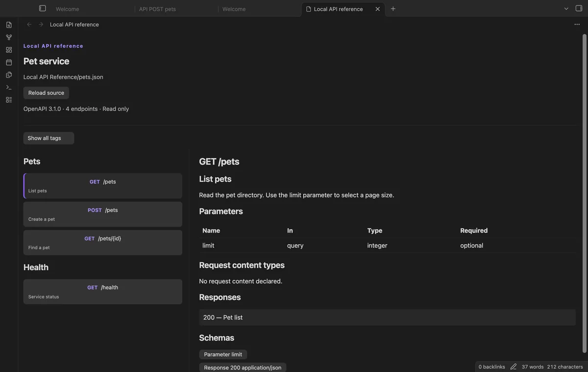Screen dimensions: 588x372
Task: Click the file icon on active tab
Action: [309, 9]
